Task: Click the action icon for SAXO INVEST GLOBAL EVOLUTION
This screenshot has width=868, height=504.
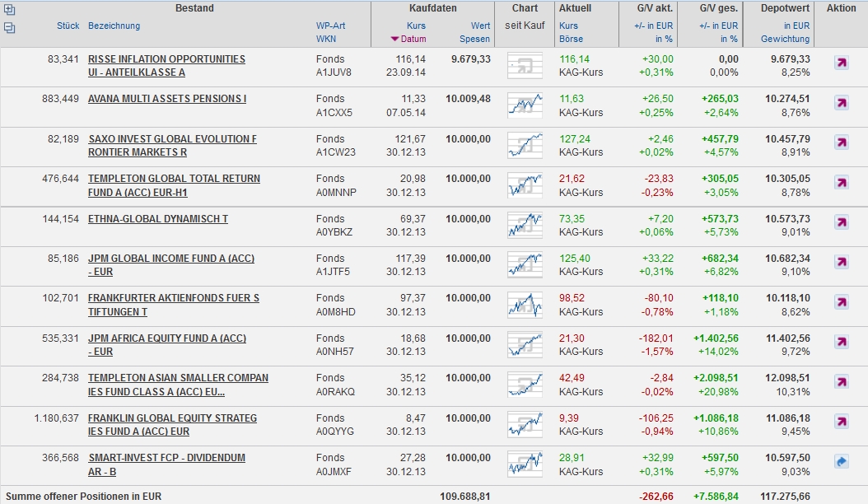Action: [x=841, y=142]
